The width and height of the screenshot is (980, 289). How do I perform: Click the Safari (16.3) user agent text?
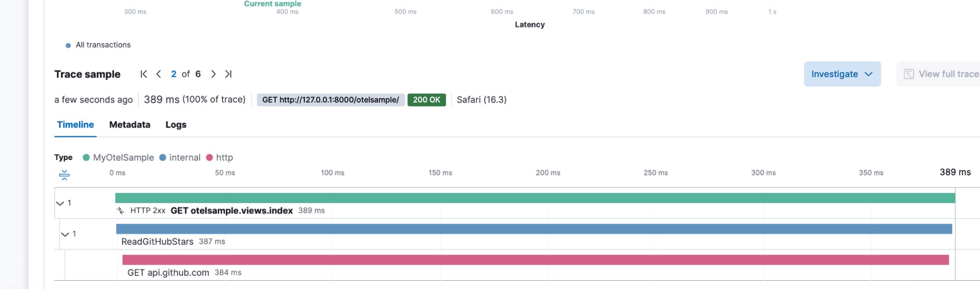pos(481,100)
